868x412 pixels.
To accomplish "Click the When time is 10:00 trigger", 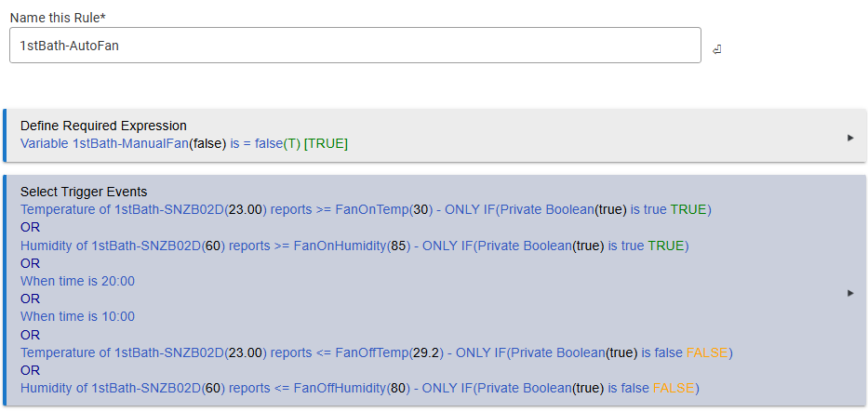I will click(77, 316).
